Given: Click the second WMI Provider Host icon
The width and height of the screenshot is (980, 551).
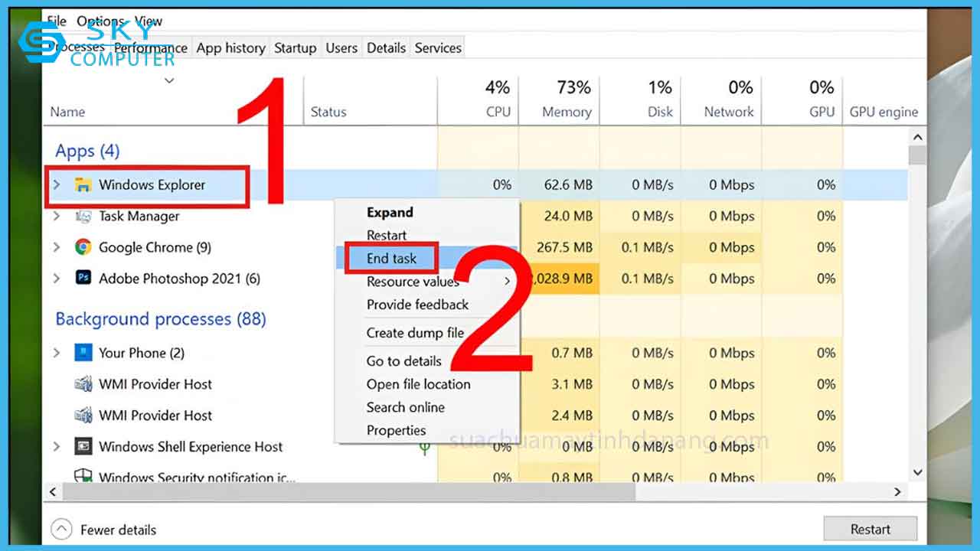Looking at the screenshot, I should pos(83,416).
